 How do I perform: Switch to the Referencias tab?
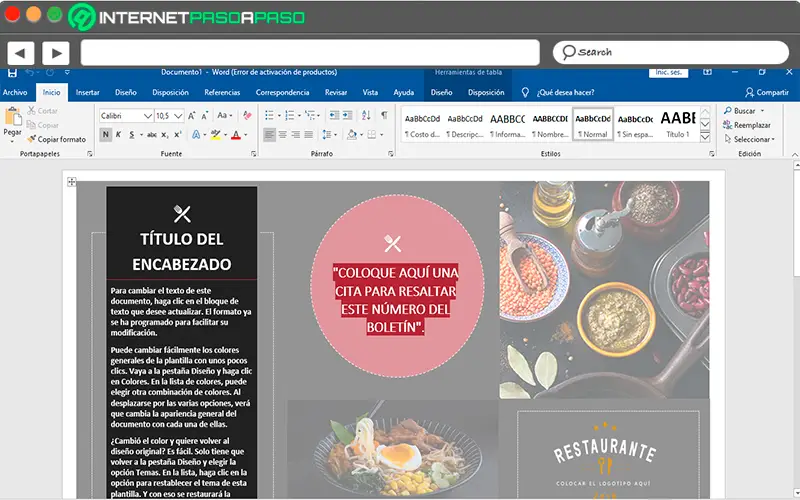(222, 92)
